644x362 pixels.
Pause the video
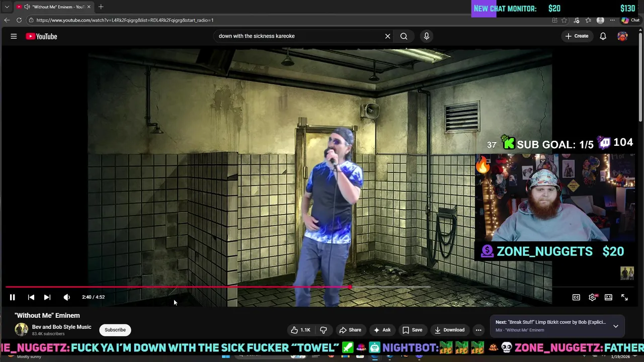click(12, 297)
